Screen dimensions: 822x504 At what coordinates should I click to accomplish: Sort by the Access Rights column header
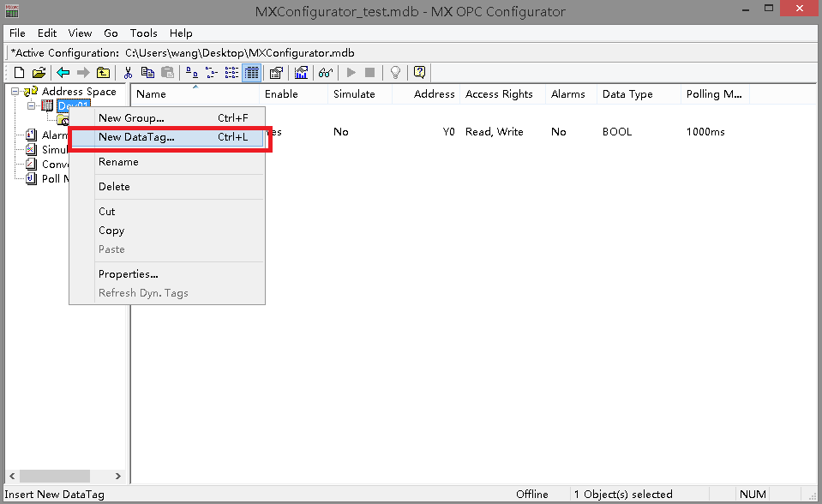[x=503, y=94]
